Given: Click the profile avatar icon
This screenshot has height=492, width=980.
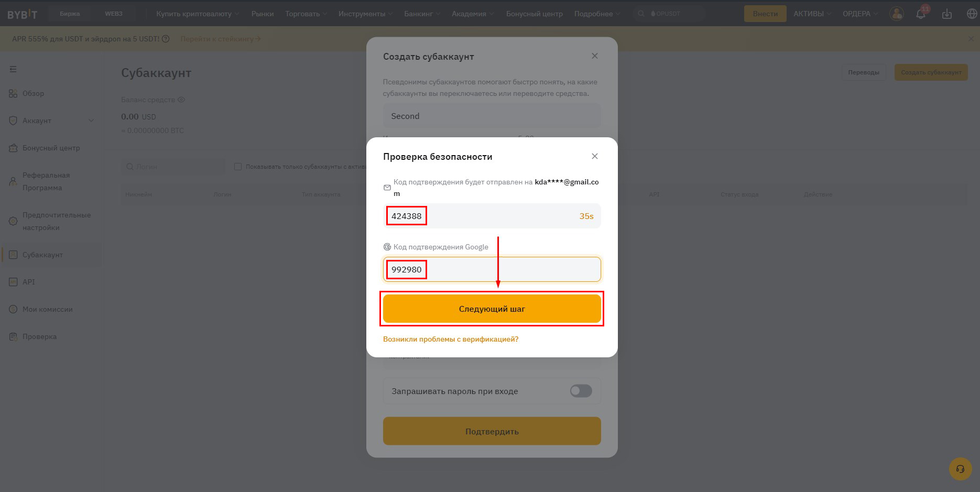Looking at the screenshot, I should 897,14.
